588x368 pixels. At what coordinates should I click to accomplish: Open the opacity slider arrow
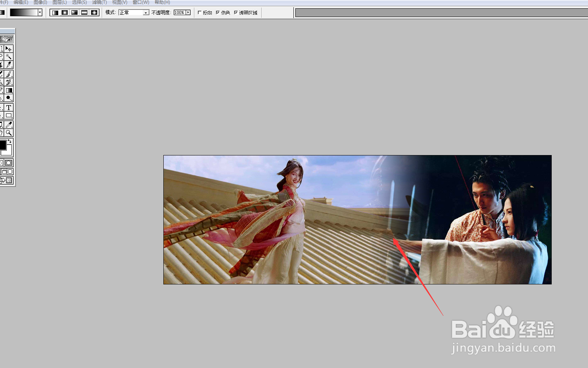click(188, 12)
